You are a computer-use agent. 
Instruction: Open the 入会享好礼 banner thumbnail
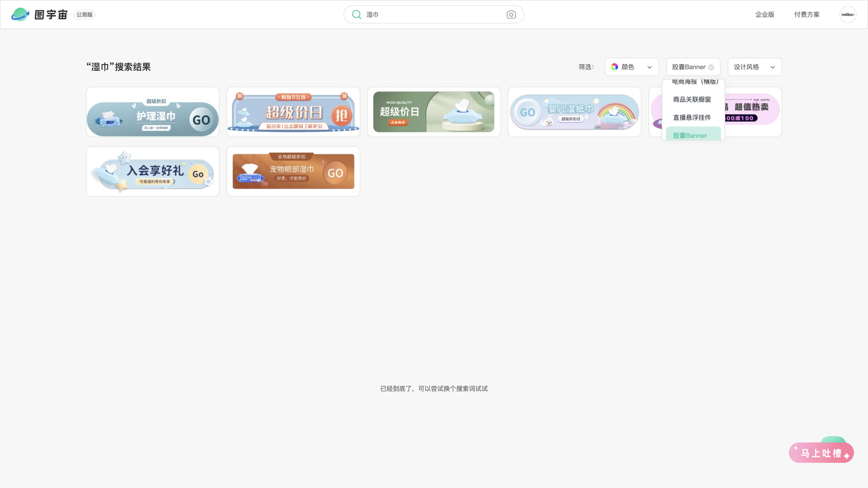[153, 171]
